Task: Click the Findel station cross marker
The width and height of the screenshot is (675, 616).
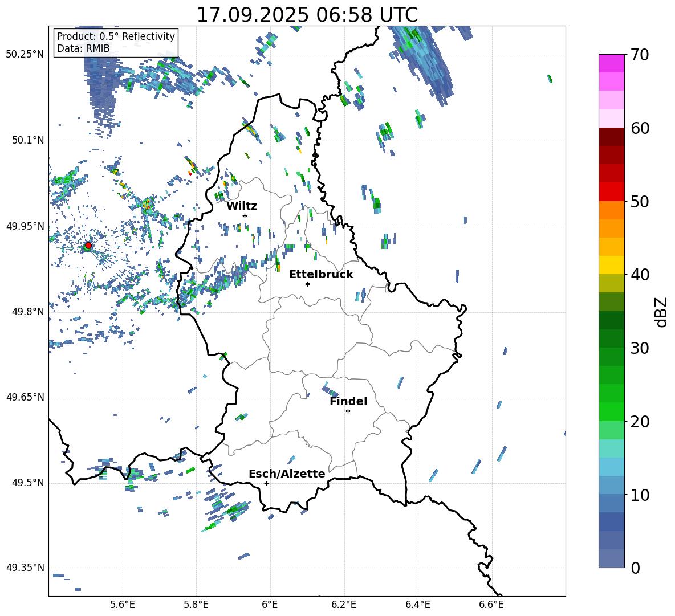Action: (x=348, y=411)
